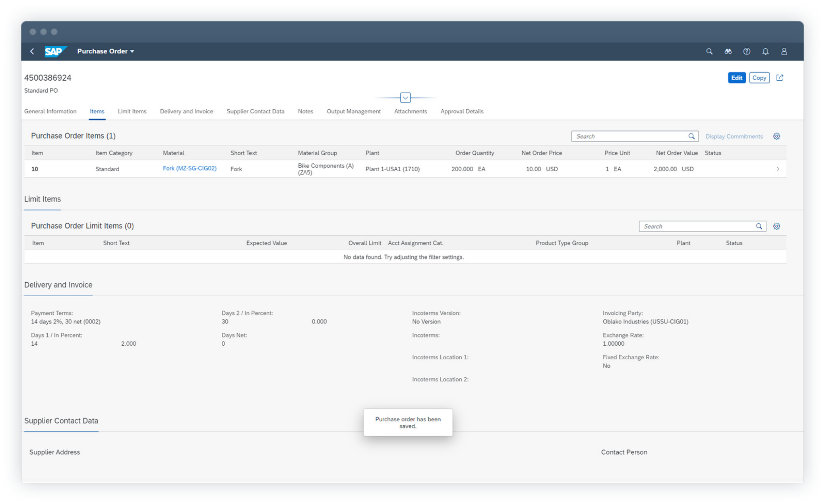Open the help question mark icon

pyautogui.click(x=746, y=51)
